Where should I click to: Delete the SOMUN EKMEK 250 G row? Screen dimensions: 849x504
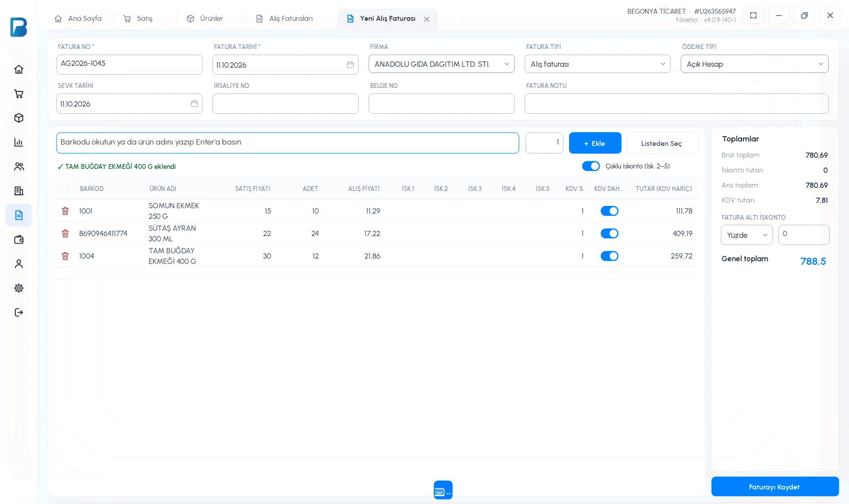pyautogui.click(x=65, y=211)
